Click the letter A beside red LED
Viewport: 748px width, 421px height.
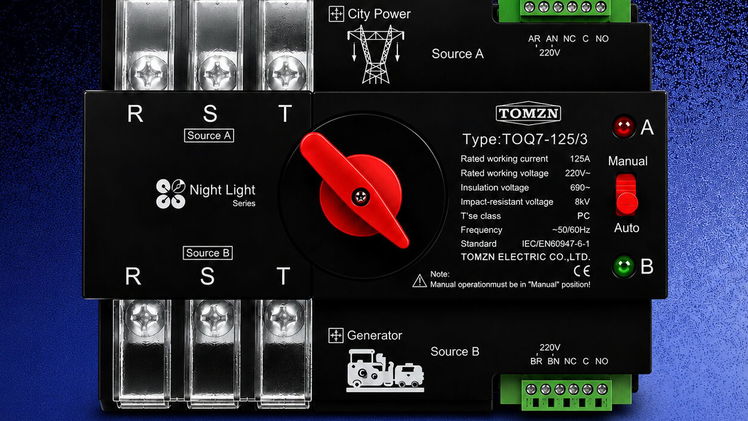tap(647, 127)
